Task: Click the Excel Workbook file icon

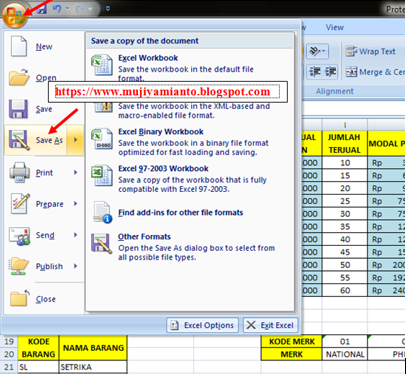Action: 101,65
